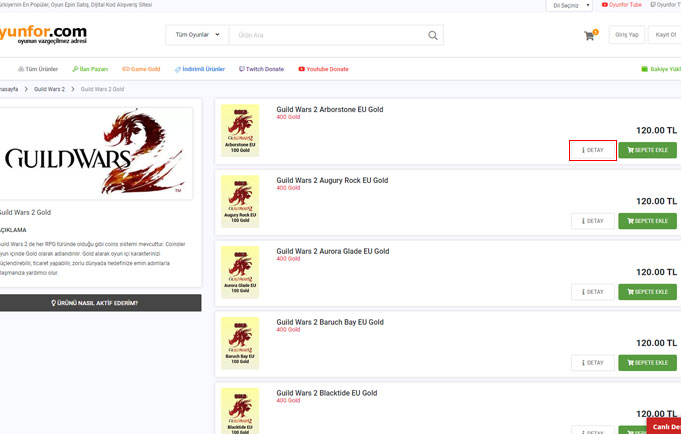Open Tüm Ürünler menu item
Screen dimensions: 681x434
point(40,69)
